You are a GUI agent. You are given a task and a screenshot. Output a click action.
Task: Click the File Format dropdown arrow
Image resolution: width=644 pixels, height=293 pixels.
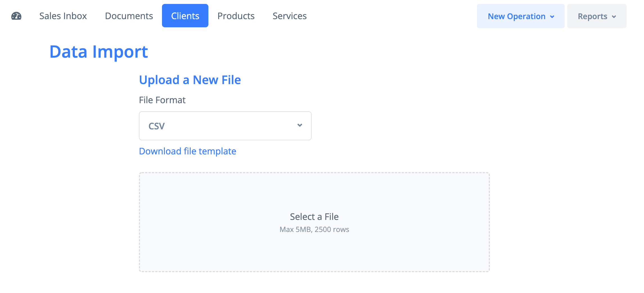click(x=300, y=125)
